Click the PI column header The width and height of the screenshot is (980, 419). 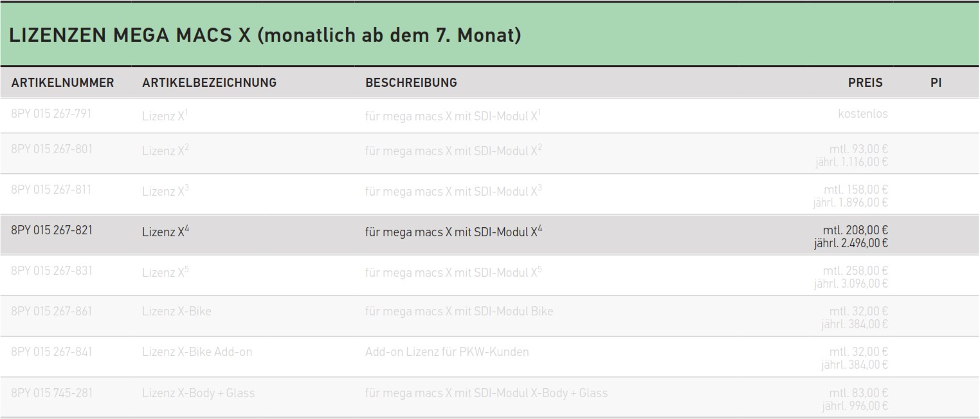(936, 82)
